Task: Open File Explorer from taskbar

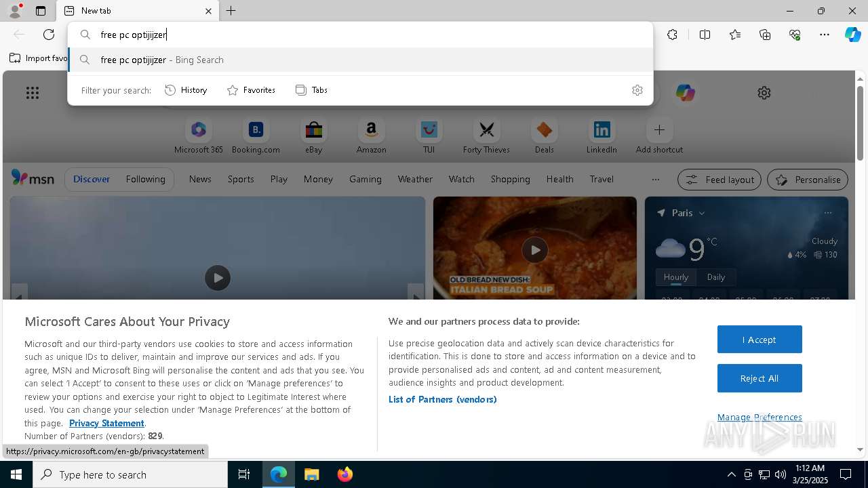Action: 312,474
